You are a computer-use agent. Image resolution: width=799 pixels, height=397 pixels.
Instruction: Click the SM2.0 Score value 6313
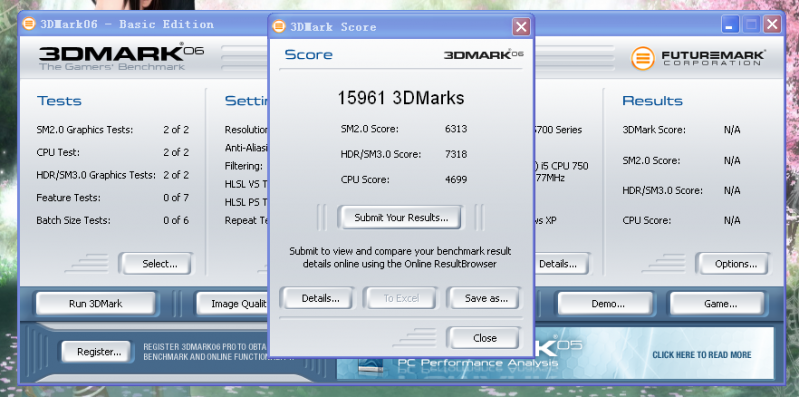tap(456, 129)
